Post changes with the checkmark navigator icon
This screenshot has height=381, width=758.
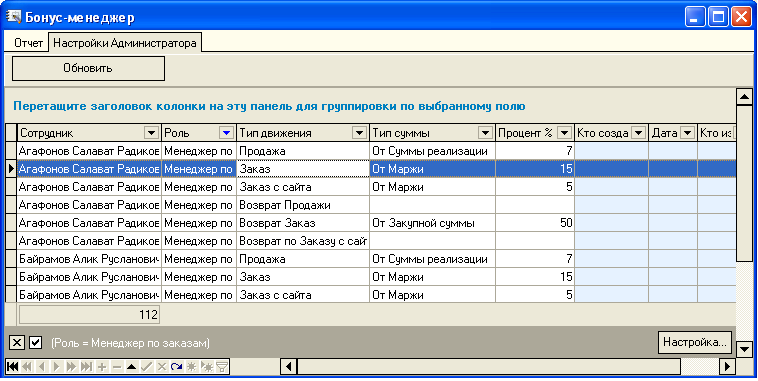pyautogui.click(x=146, y=366)
